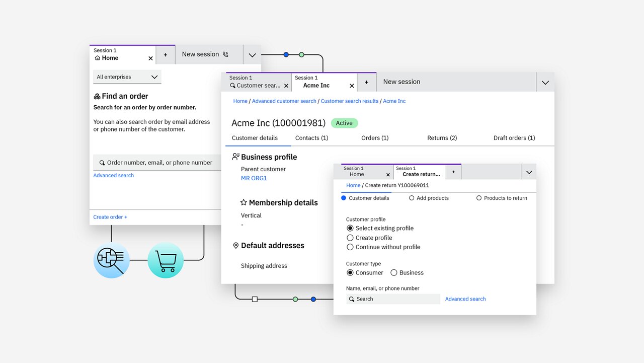The height and width of the screenshot is (363, 644).
Task: Close the Home tab in the left window
Action: point(150,58)
